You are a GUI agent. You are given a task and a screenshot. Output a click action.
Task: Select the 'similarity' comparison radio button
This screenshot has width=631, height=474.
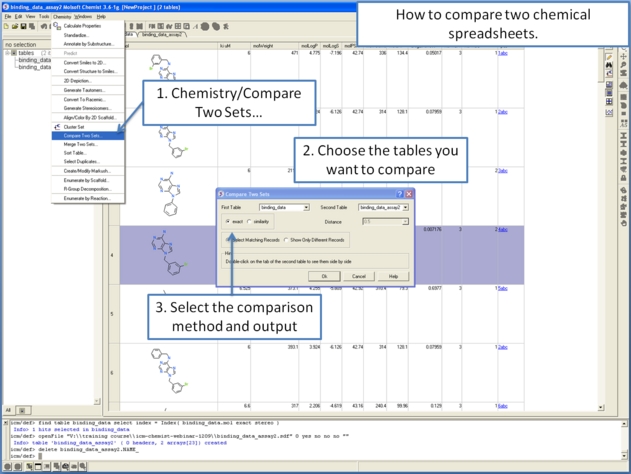point(249,221)
